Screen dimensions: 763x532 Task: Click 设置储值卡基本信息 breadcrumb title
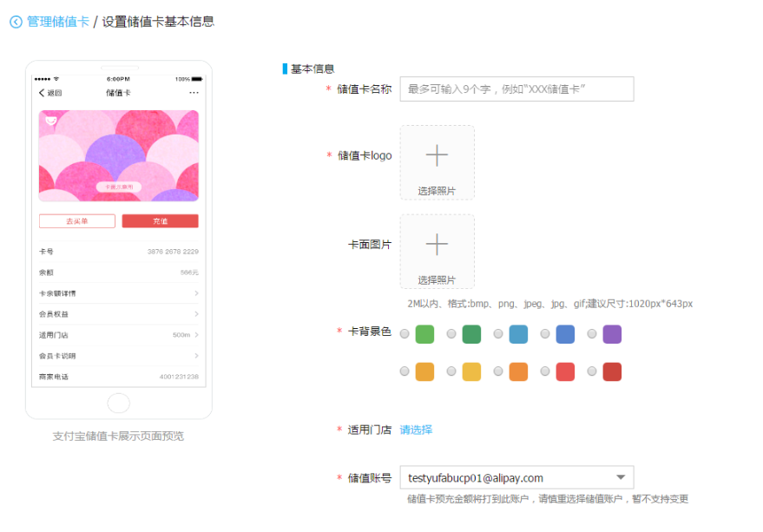tap(158, 22)
